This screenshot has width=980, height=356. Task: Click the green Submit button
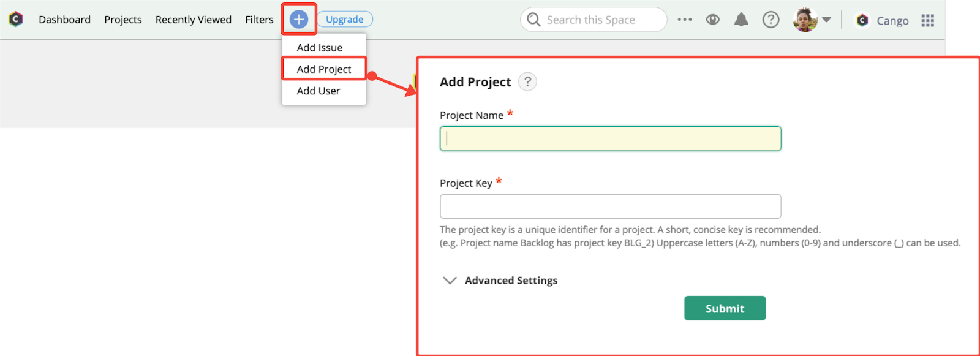(x=725, y=308)
